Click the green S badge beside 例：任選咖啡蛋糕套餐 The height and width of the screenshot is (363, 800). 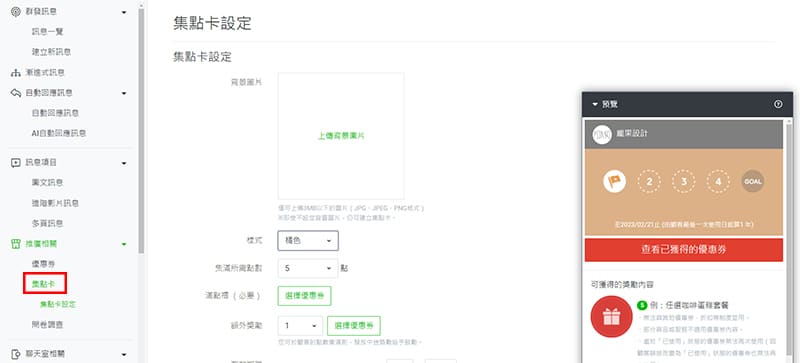pos(642,305)
